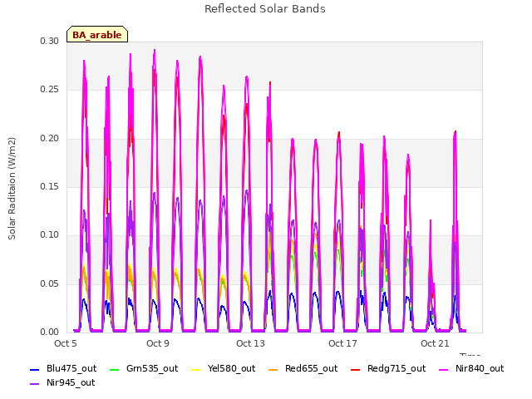This screenshot has height=399, width=532.
Task: Click the 0.00 y-axis tick label
Action: click(50, 332)
